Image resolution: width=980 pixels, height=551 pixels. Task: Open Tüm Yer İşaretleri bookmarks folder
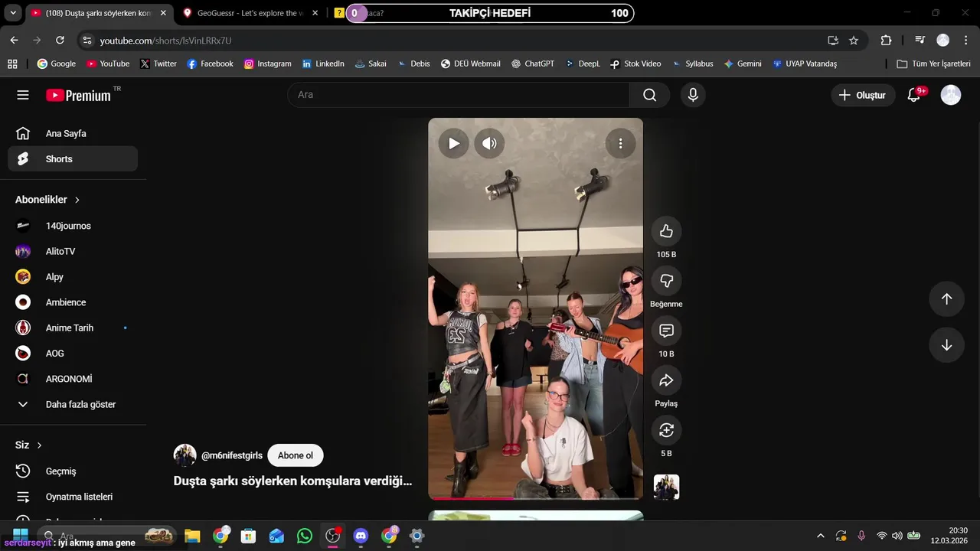point(933,64)
